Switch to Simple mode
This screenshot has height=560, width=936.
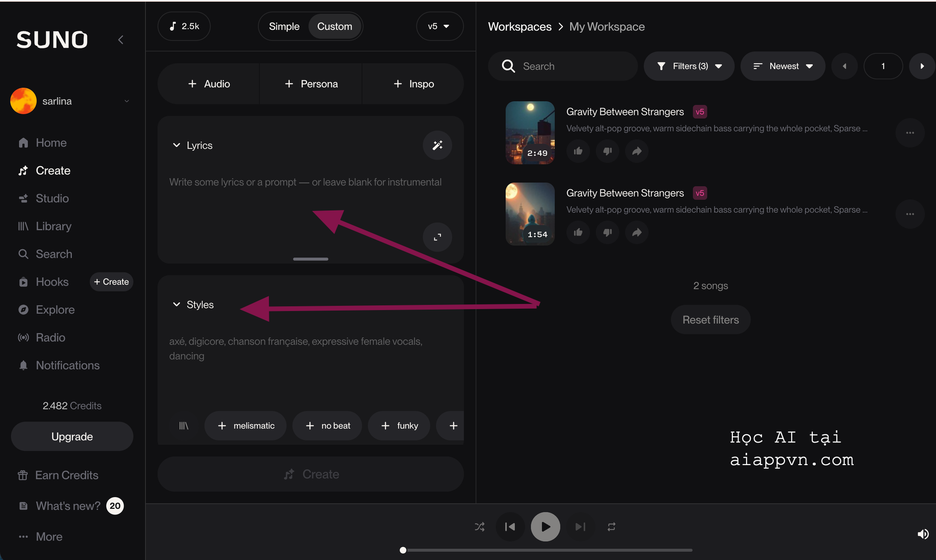[x=284, y=26]
